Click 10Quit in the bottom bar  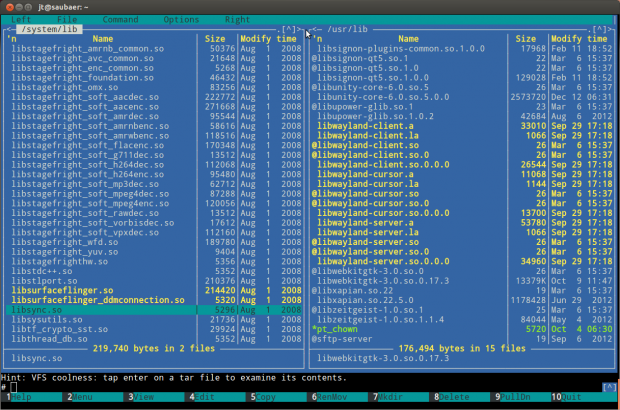(x=574, y=397)
